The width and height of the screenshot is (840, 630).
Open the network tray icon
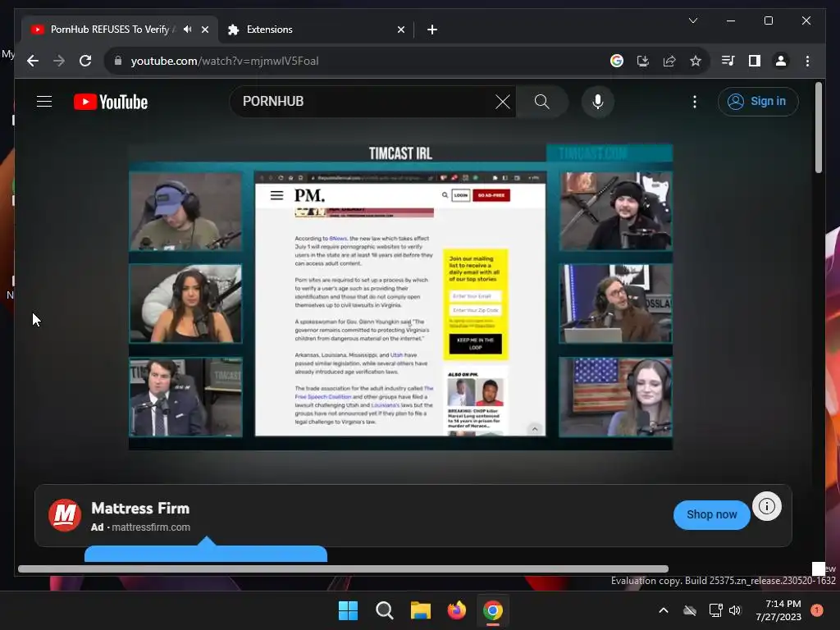coord(715,610)
